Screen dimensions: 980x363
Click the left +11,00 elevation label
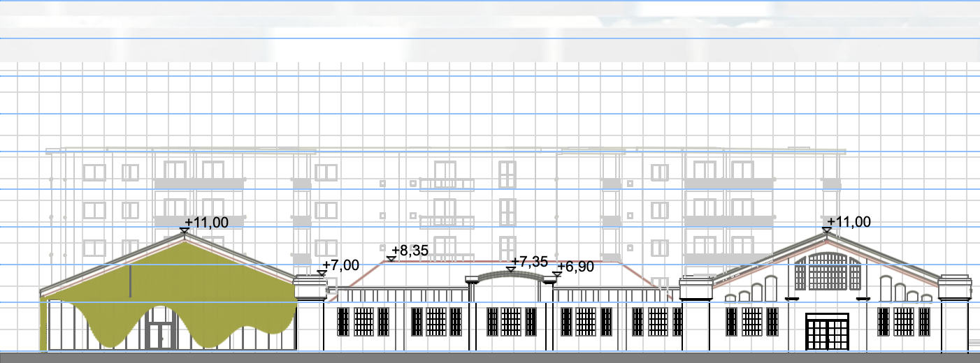pyautogui.click(x=207, y=223)
